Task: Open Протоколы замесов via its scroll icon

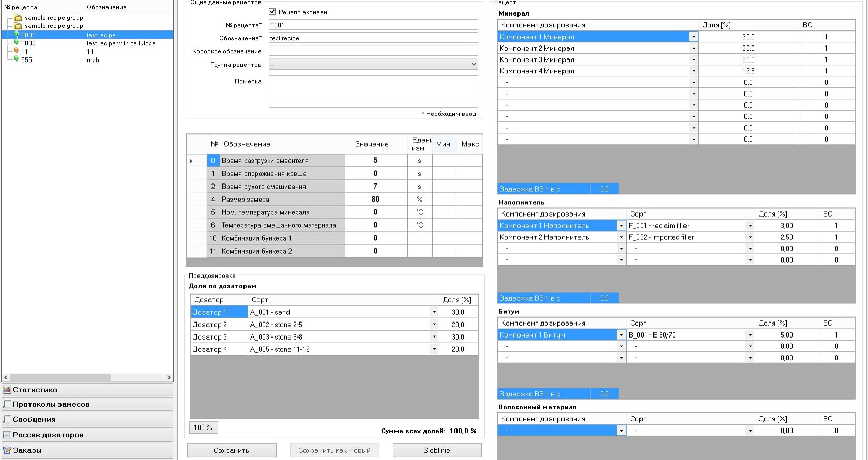Action: click(7, 404)
